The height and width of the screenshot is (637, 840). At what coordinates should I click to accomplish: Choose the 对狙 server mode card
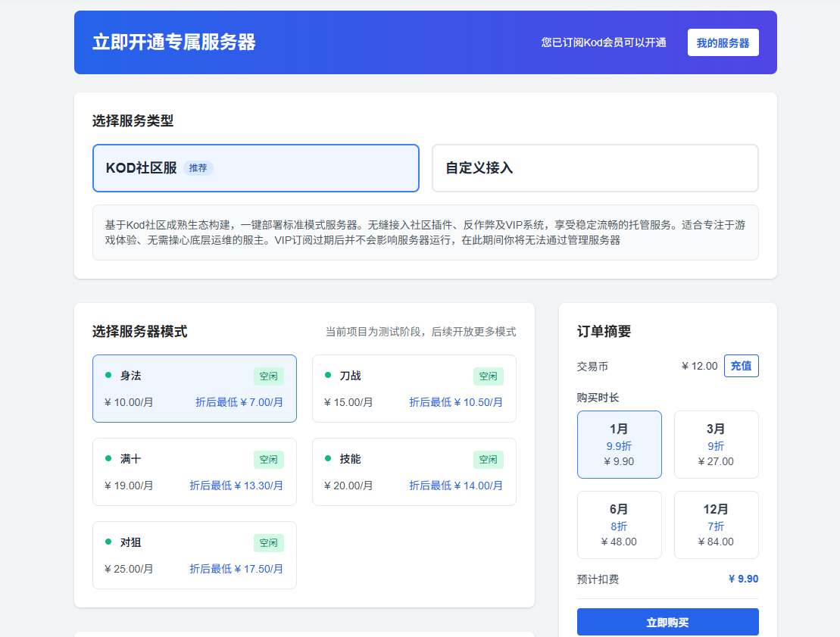pos(194,554)
